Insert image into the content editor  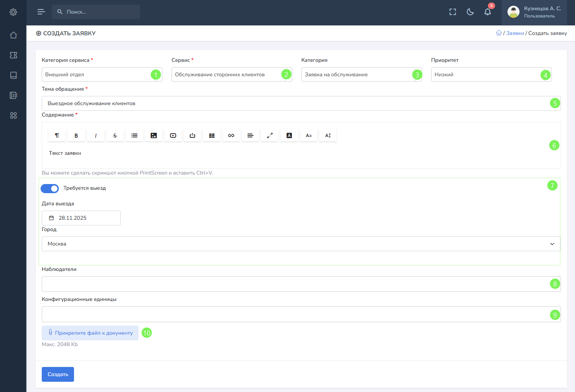point(154,135)
